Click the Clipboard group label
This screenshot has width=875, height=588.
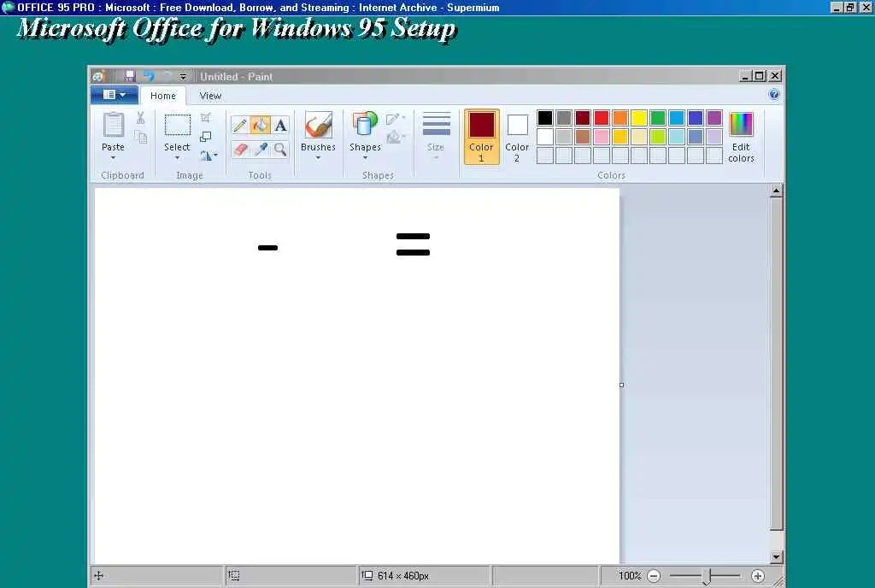pos(123,175)
